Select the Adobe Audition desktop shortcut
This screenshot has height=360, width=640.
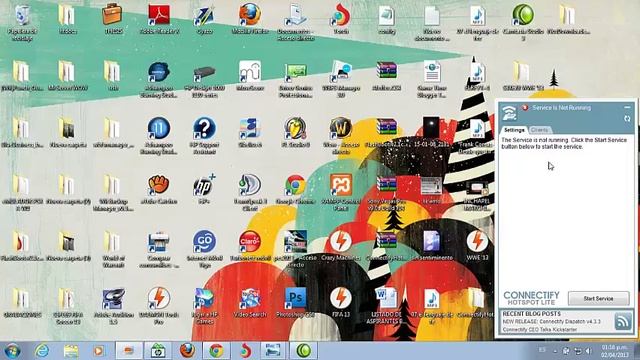tap(113, 306)
